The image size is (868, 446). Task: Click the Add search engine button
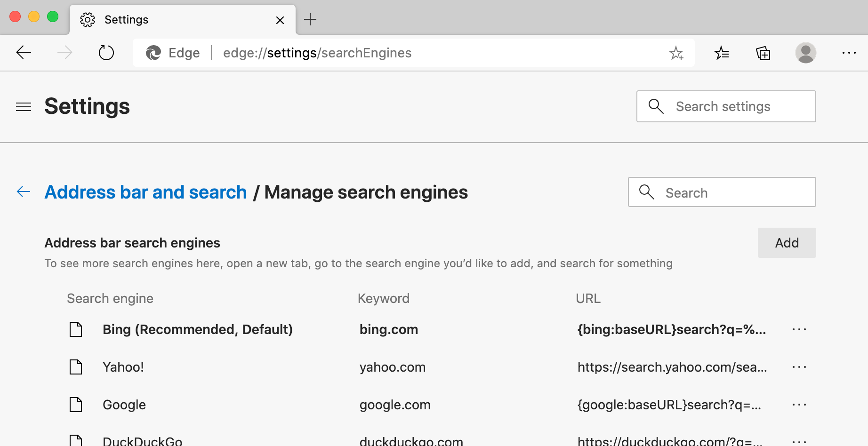(x=787, y=243)
